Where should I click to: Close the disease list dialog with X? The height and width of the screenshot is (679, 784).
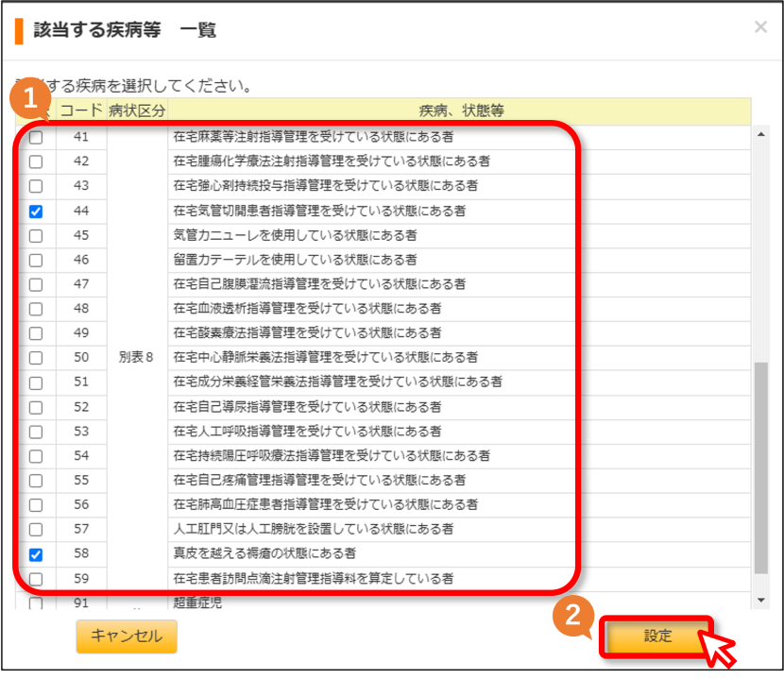[x=760, y=27]
